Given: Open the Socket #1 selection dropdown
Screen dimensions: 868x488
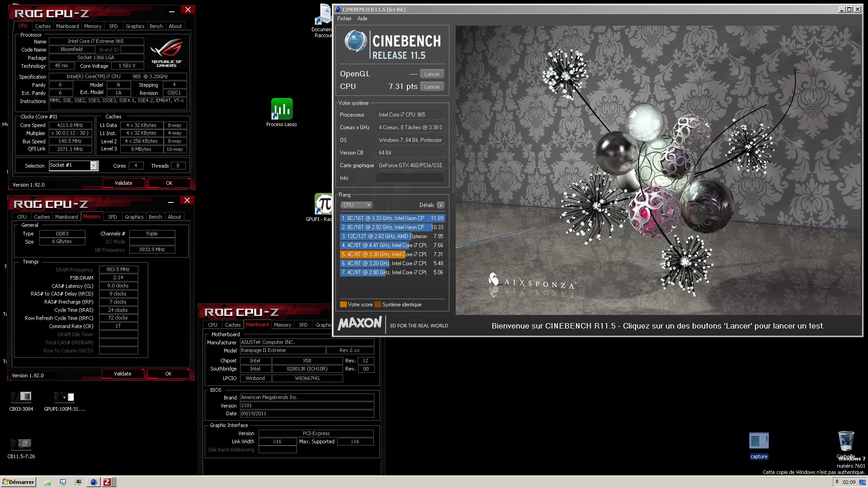Looking at the screenshot, I should 73,165.
